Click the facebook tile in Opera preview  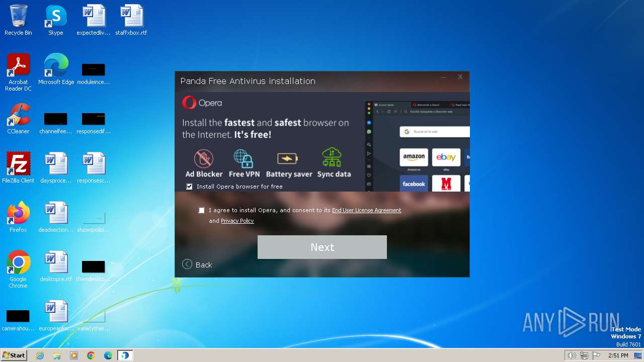[414, 183]
